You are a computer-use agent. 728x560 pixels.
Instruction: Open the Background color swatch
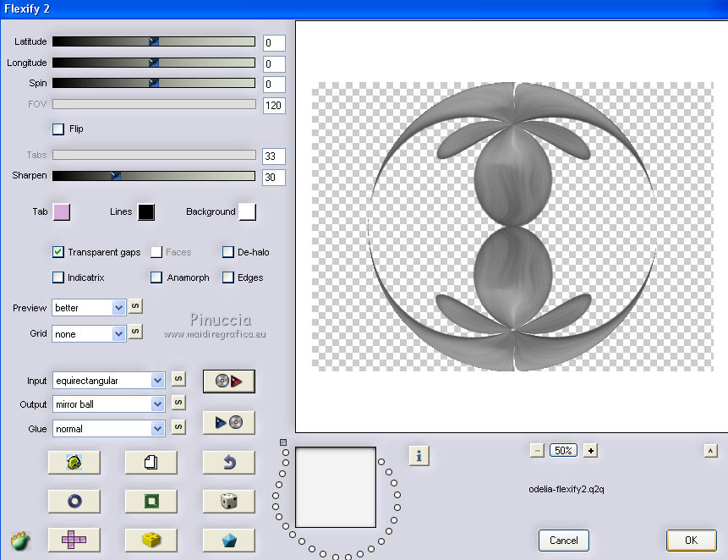click(248, 211)
